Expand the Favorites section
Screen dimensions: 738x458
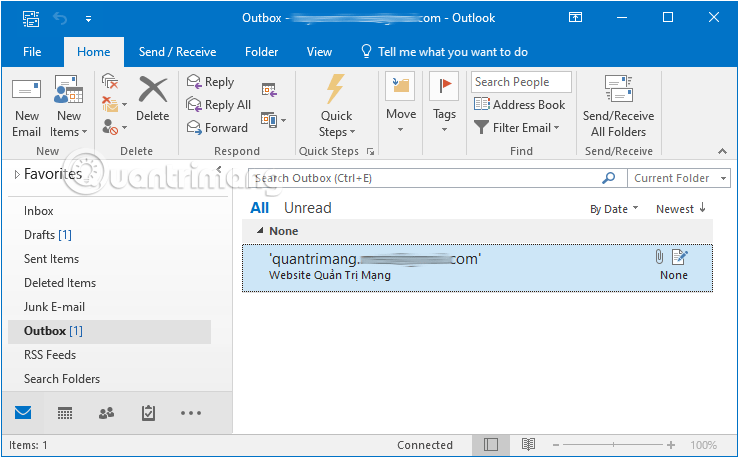17,175
